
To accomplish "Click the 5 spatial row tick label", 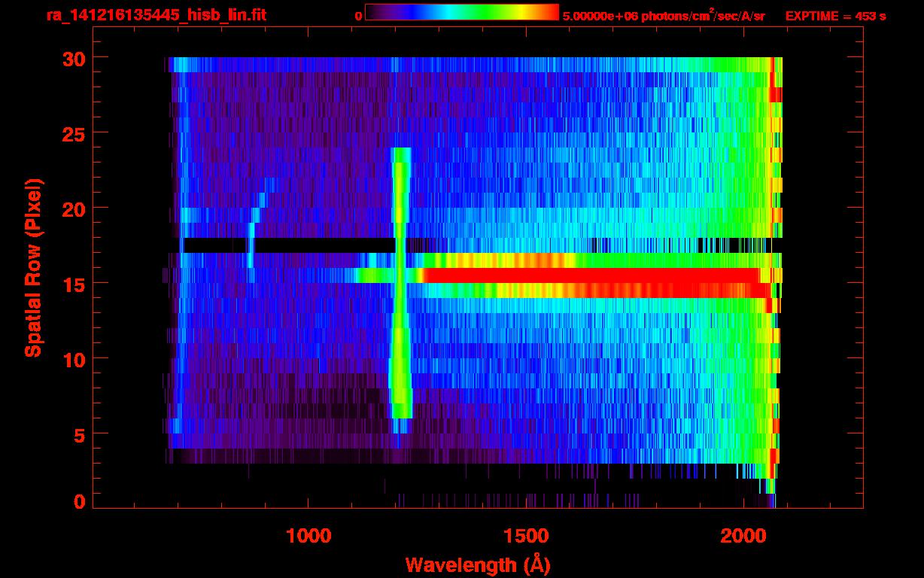I will [81, 434].
